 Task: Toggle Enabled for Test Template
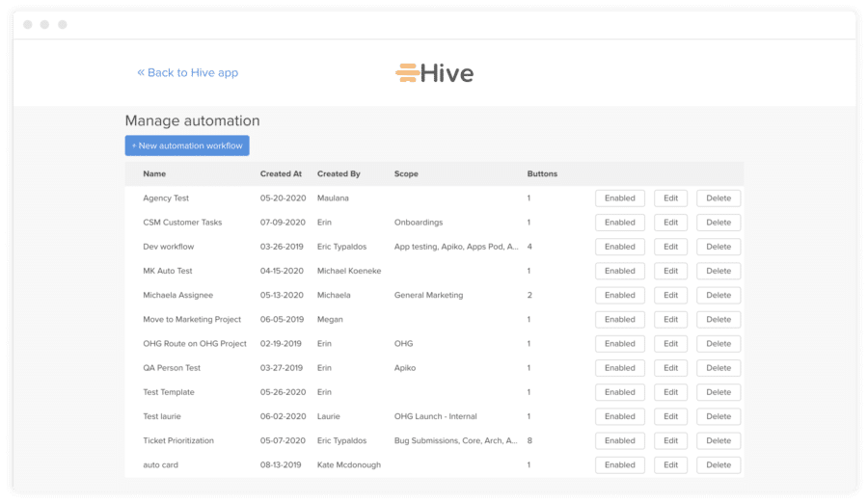(x=619, y=392)
